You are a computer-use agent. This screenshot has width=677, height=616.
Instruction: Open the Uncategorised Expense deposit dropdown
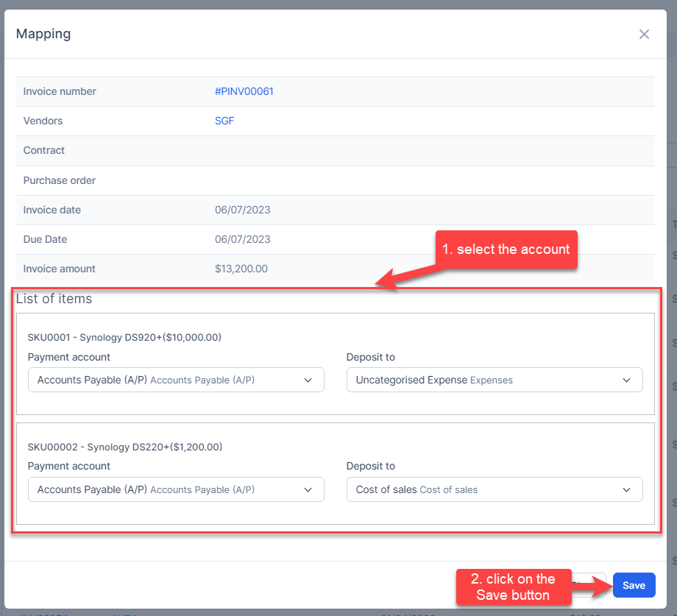[494, 380]
